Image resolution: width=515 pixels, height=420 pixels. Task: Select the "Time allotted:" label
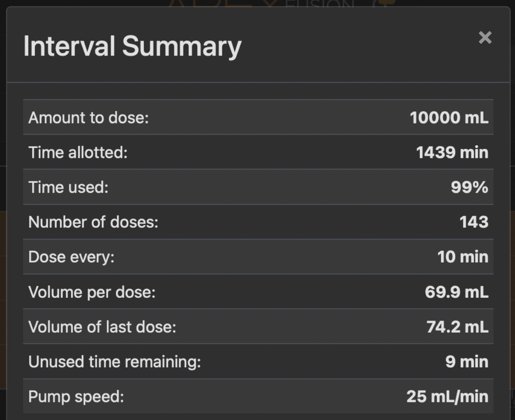point(78,152)
